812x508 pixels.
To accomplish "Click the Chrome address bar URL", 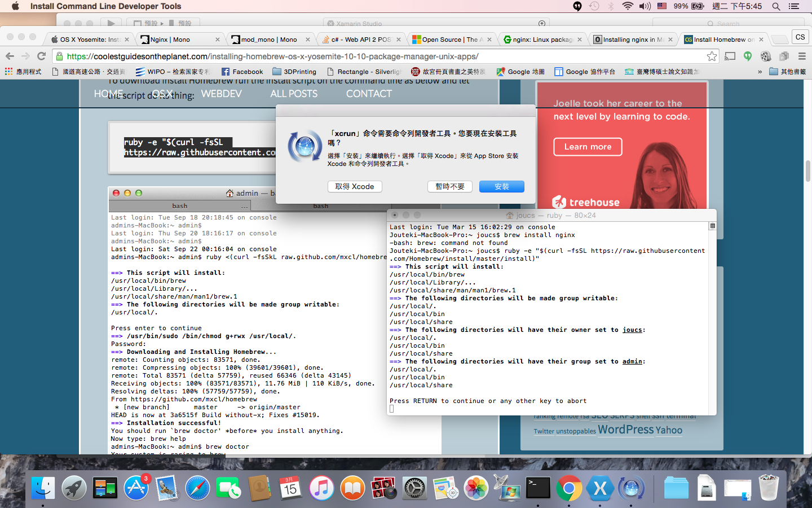I will point(272,56).
